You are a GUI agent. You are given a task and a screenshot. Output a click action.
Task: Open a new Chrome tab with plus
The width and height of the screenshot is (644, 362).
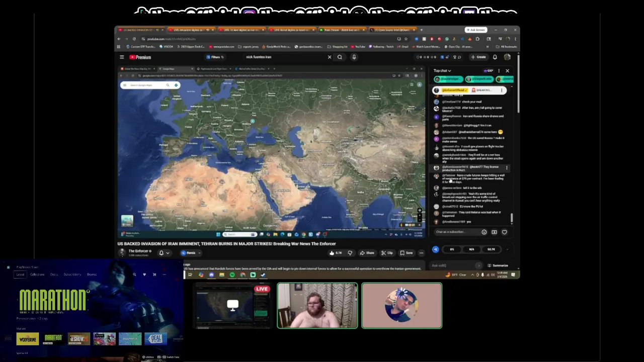pos(422,30)
